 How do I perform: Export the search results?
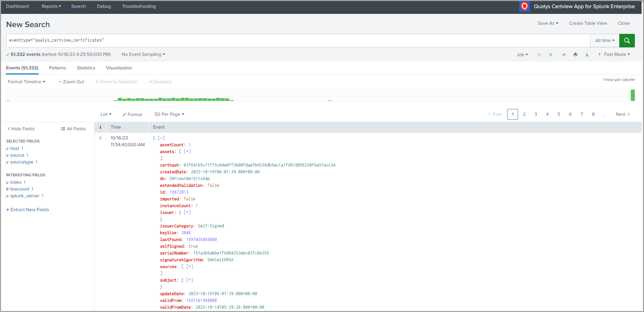click(x=587, y=54)
